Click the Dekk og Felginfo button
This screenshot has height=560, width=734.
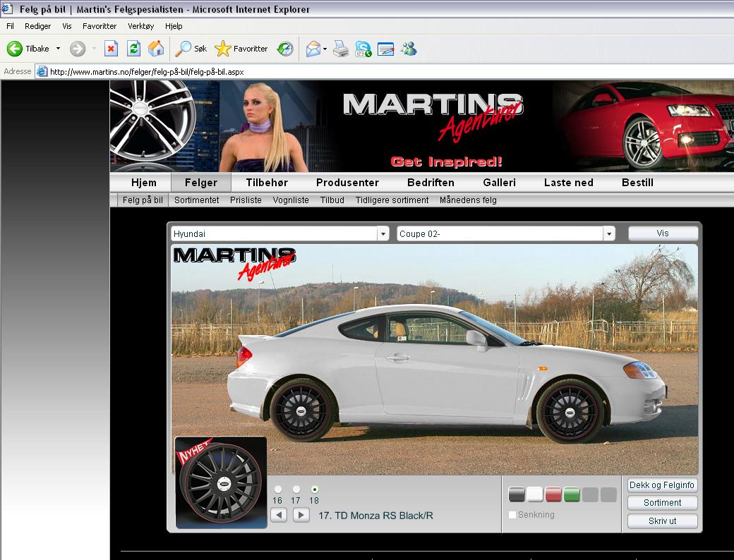click(x=662, y=485)
